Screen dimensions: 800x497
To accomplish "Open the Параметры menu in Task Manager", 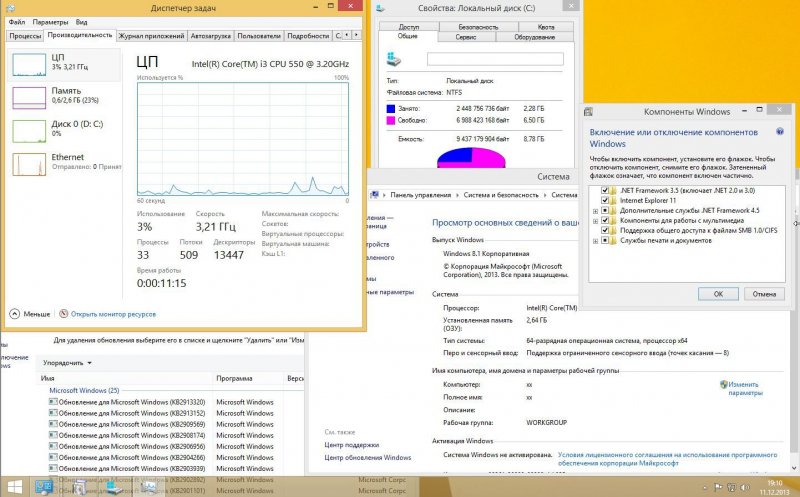I will coord(51,22).
